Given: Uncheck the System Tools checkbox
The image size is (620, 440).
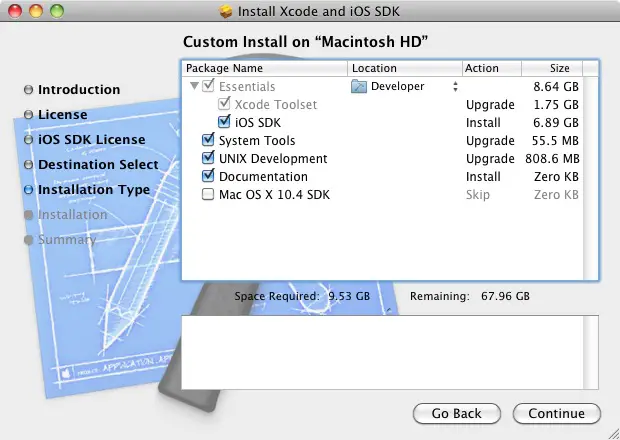Looking at the screenshot, I should [208, 141].
